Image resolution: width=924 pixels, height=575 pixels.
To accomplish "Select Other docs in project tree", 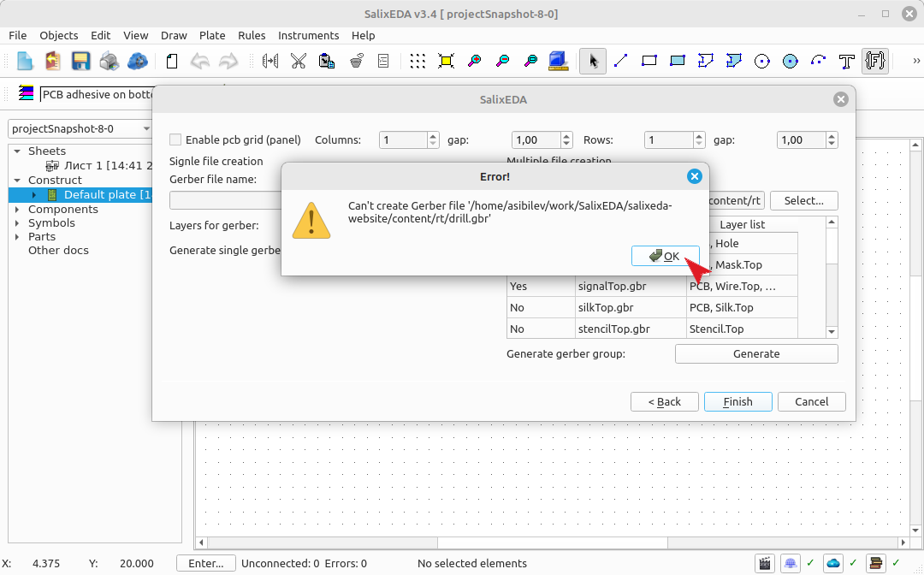I will click(58, 251).
